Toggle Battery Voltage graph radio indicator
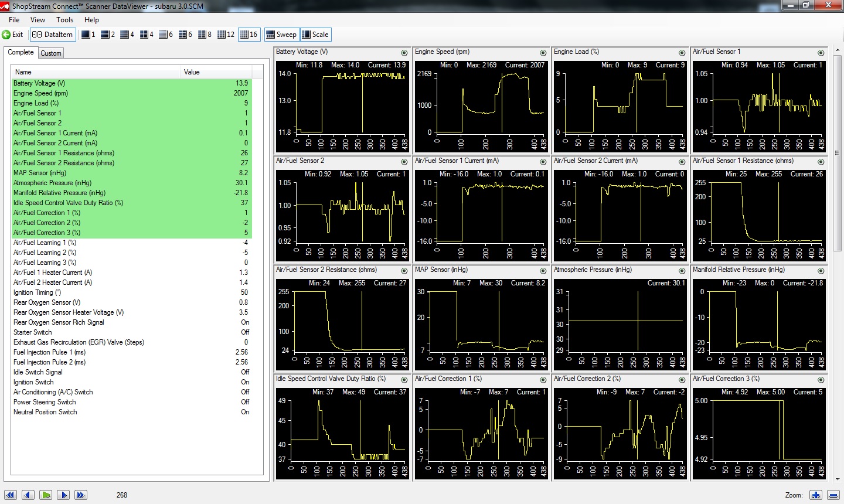This screenshot has height=504, width=844. 404,53
